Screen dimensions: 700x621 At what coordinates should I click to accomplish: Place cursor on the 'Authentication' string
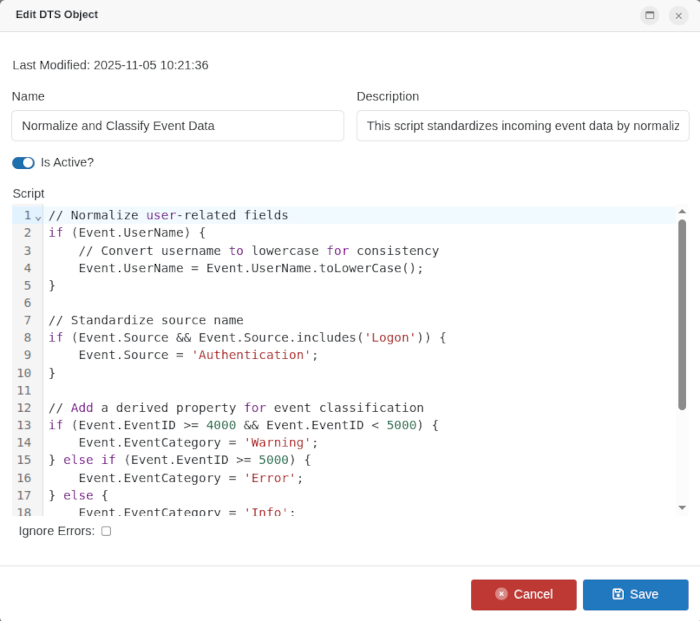tap(250, 355)
